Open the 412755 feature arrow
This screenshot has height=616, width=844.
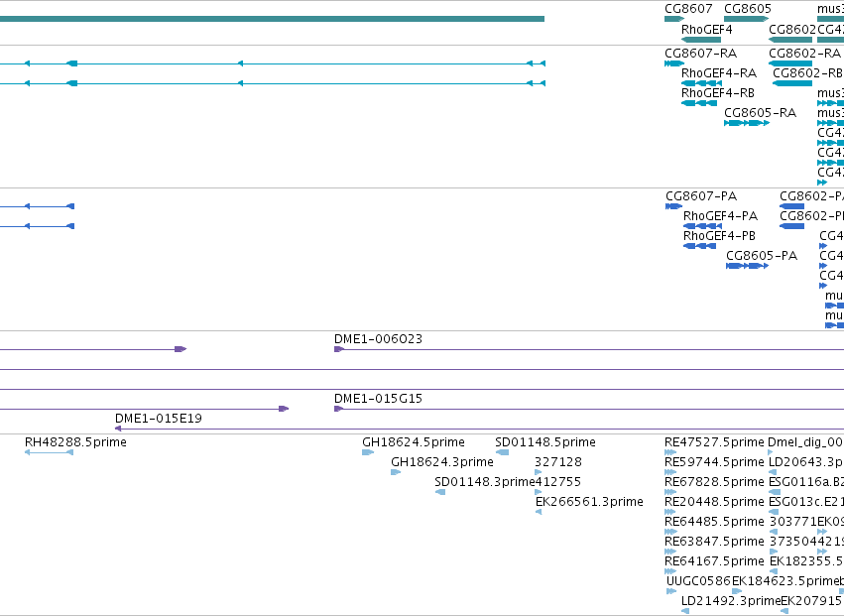539,492
